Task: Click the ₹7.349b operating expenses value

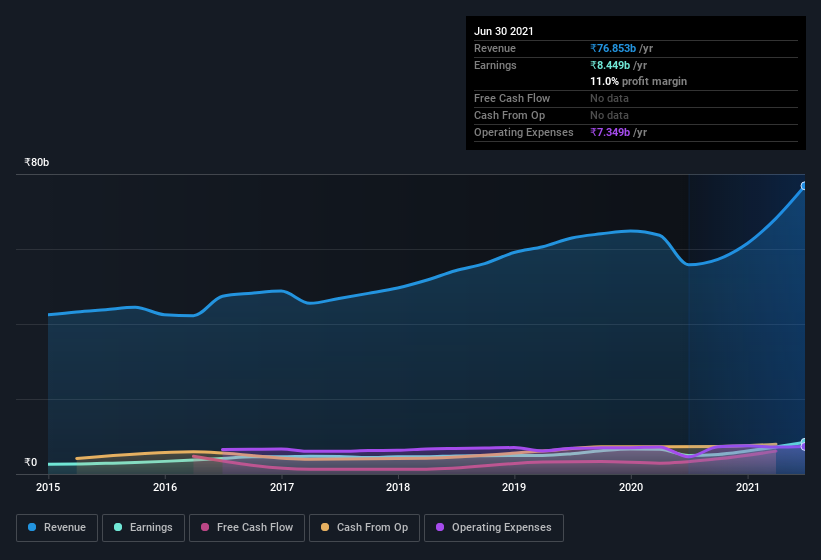Action: point(610,132)
